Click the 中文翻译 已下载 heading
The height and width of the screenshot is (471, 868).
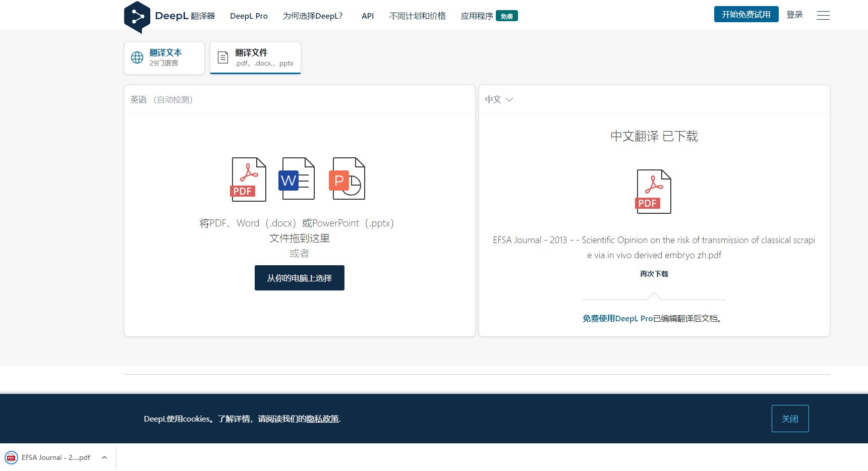point(654,136)
